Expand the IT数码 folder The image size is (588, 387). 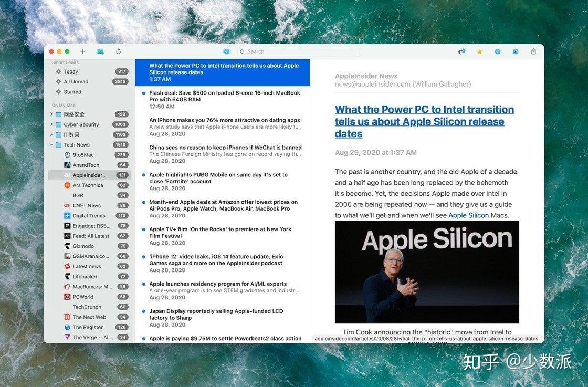(x=51, y=134)
